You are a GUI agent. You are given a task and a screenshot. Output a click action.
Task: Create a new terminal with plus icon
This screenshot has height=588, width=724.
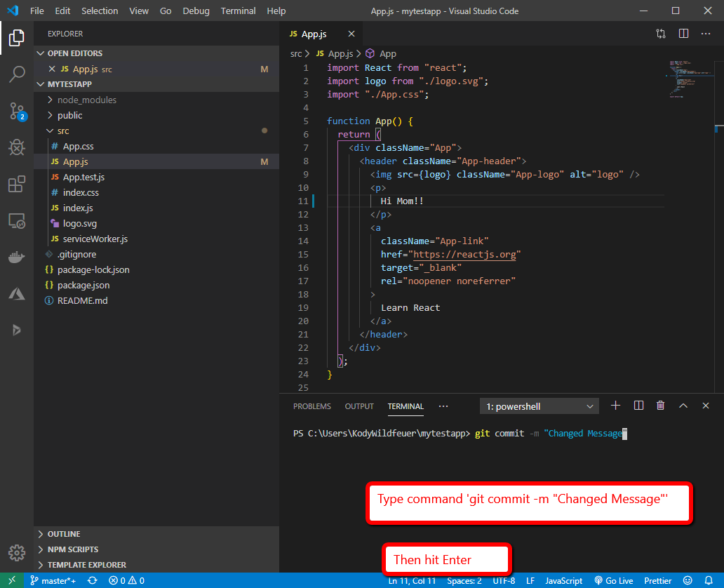[615, 406]
